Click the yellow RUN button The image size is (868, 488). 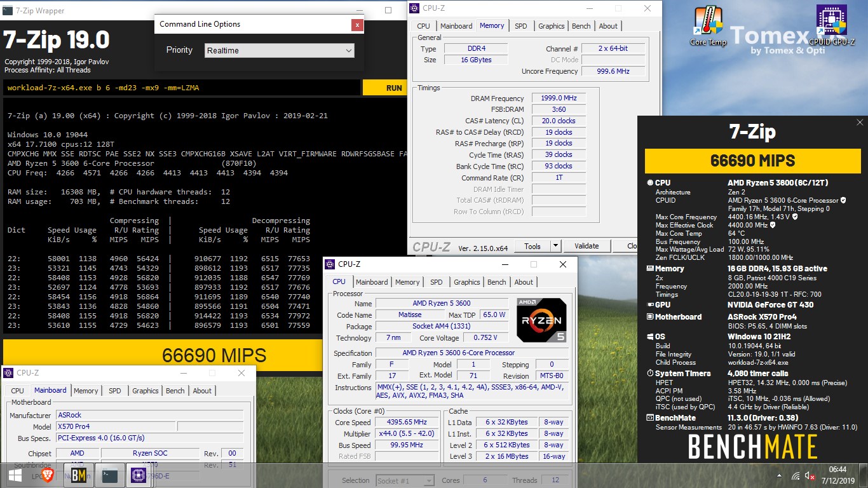click(x=385, y=88)
